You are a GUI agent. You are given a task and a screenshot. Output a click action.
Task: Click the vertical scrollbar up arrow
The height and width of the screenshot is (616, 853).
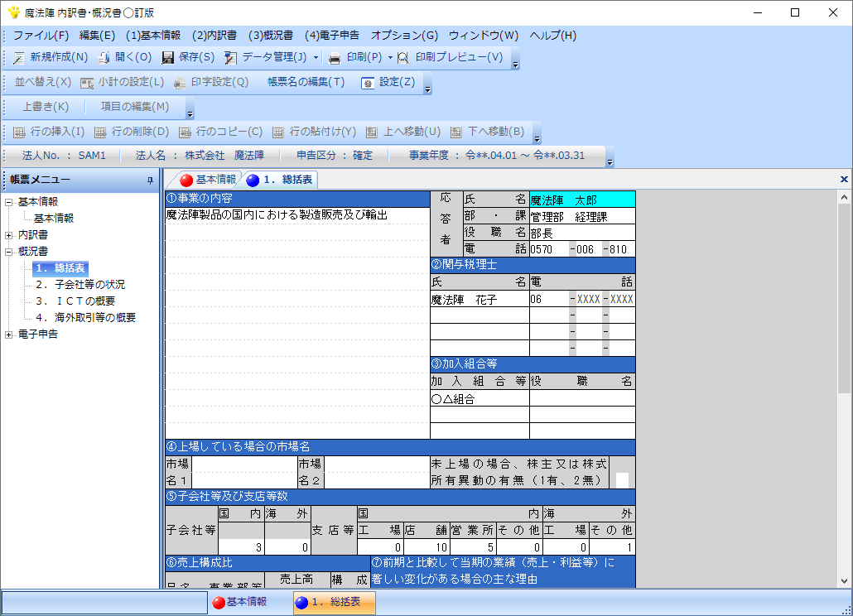pyautogui.click(x=844, y=197)
